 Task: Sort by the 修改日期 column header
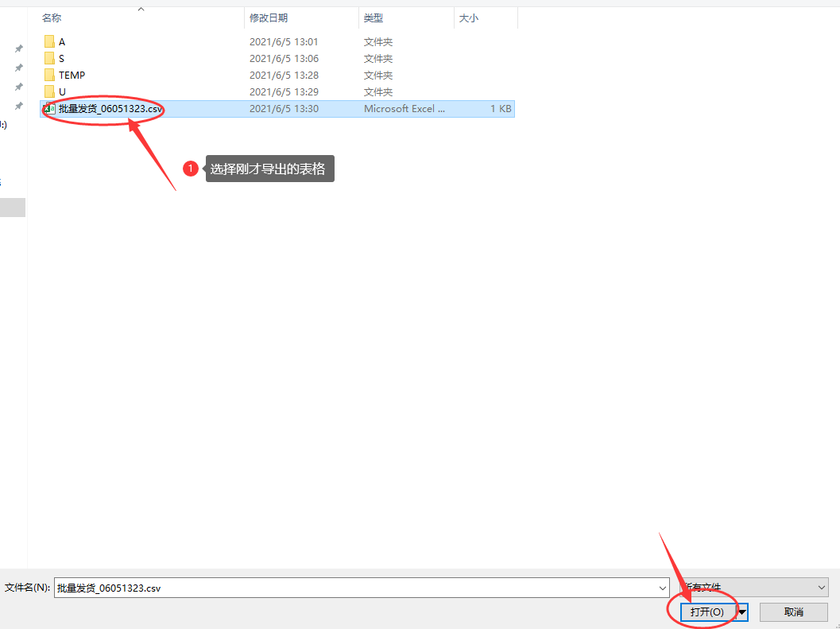pos(269,17)
